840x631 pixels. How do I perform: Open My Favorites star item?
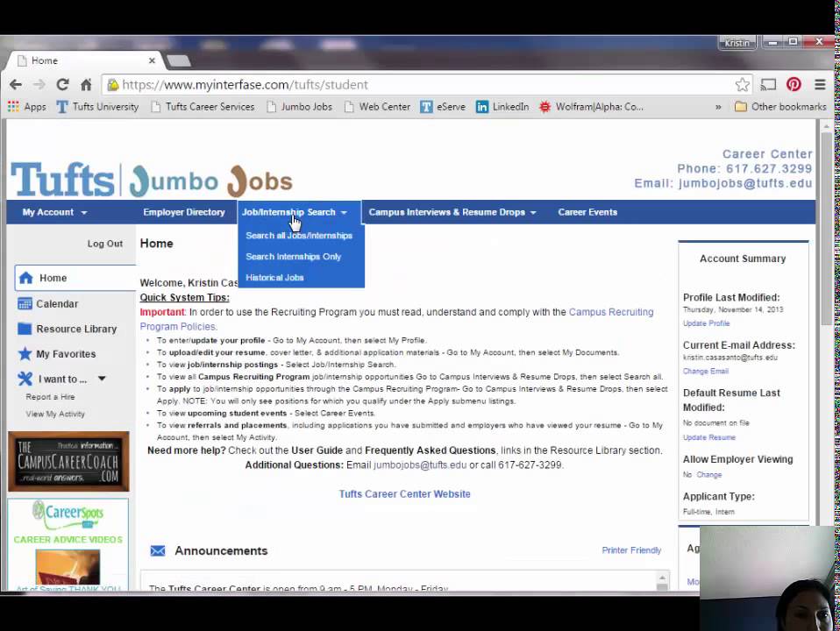(x=57, y=354)
